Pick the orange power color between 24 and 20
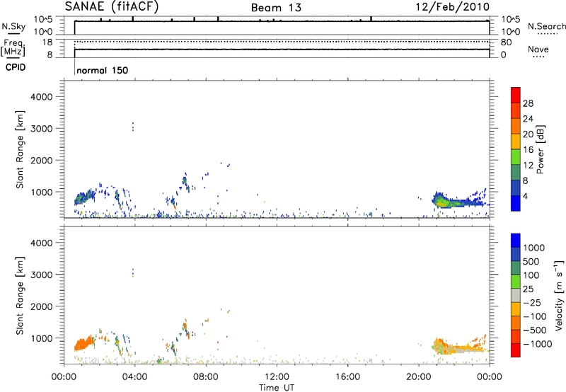Viewport: 566px width, 392px height. point(516,127)
